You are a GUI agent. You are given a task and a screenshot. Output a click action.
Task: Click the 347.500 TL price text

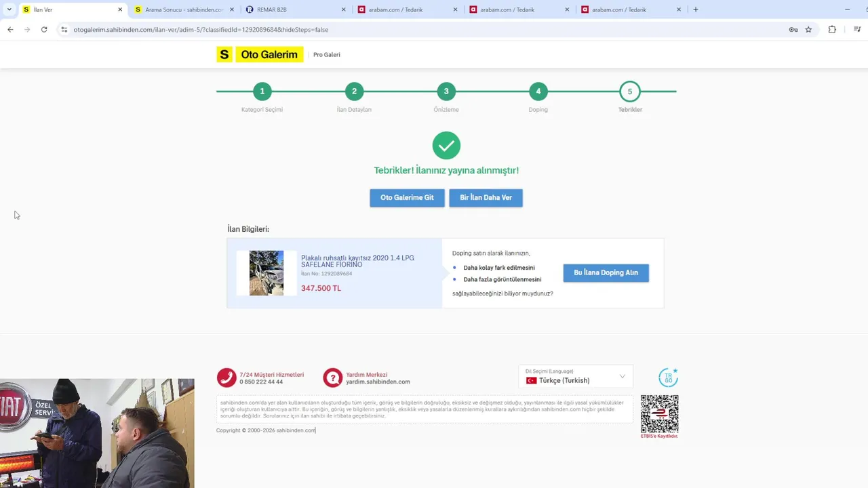pyautogui.click(x=321, y=288)
